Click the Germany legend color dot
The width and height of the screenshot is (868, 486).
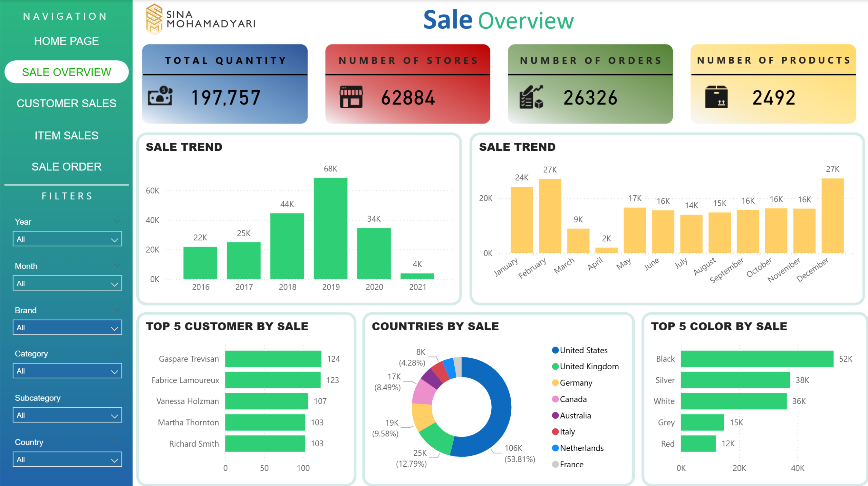tap(555, 383)
